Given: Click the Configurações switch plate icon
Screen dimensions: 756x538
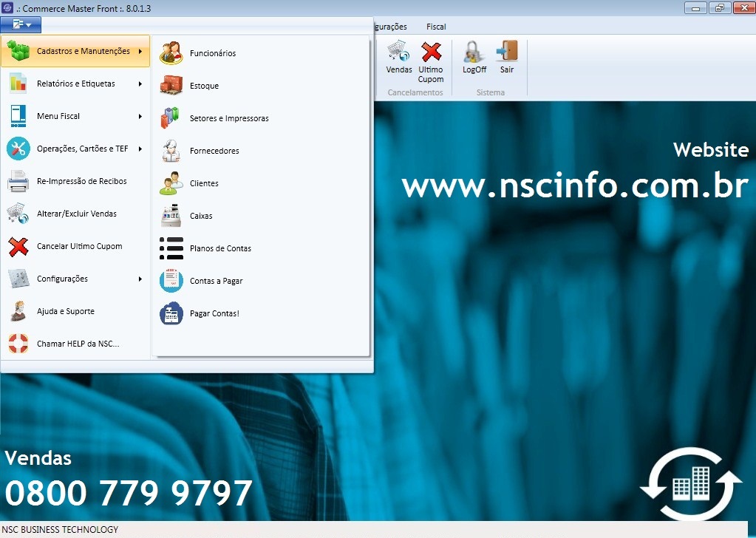Looking at the screenshot, I should [x=18, y=279].
